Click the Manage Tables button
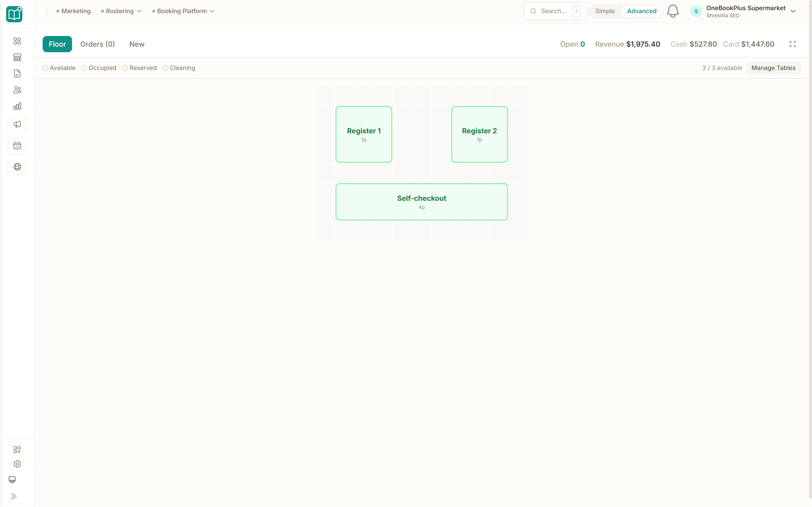 773,68
